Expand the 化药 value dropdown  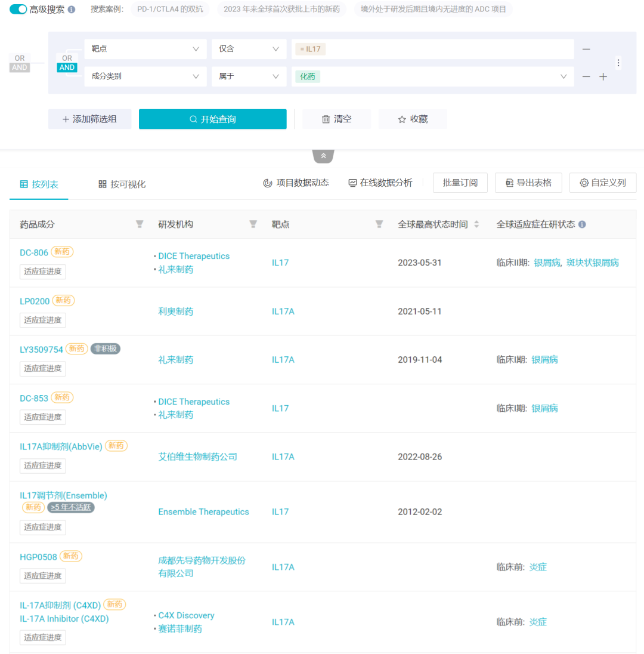[563, 76]
